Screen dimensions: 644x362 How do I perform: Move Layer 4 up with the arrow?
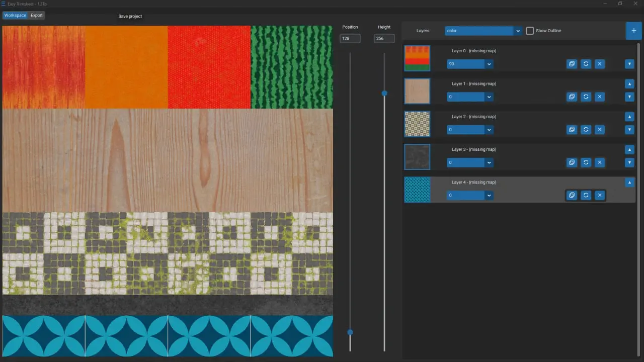629,183
